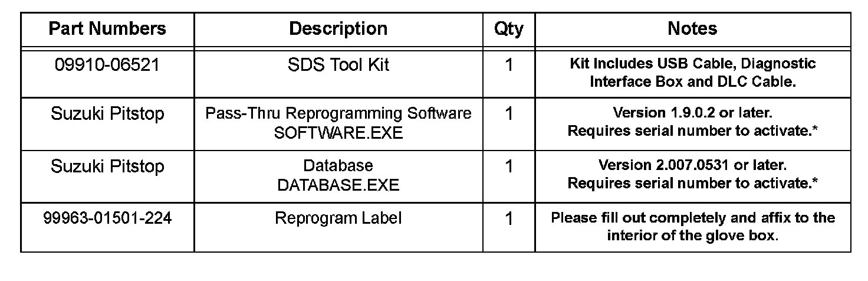The height and width of the screenshot is (281, 868).
Task: Click the Reprogram Label description
Action: pyautogui.click(x=338, y=218)
